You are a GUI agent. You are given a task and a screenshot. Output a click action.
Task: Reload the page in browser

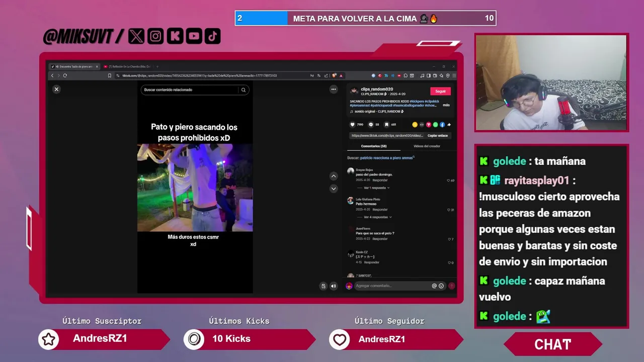(x=65, y=75)
